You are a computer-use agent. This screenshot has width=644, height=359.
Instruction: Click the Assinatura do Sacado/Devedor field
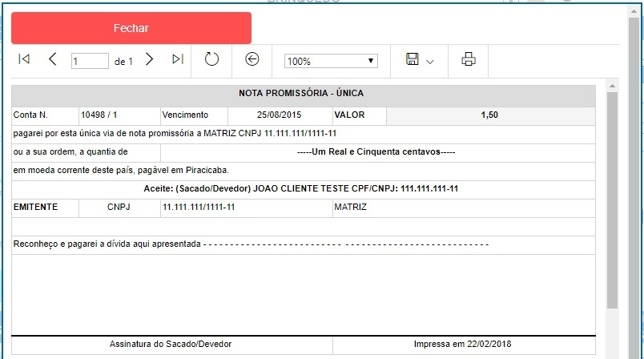tap(171, 344)
